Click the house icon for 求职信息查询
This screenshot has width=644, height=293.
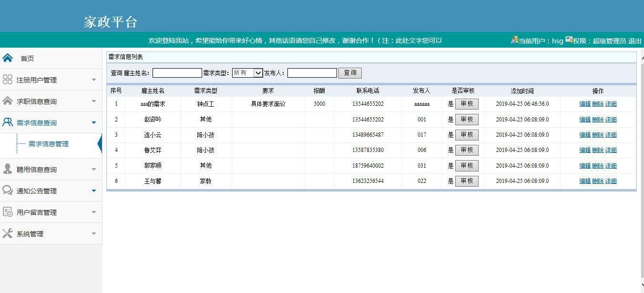pyautogui.click(x=8, y=101)
